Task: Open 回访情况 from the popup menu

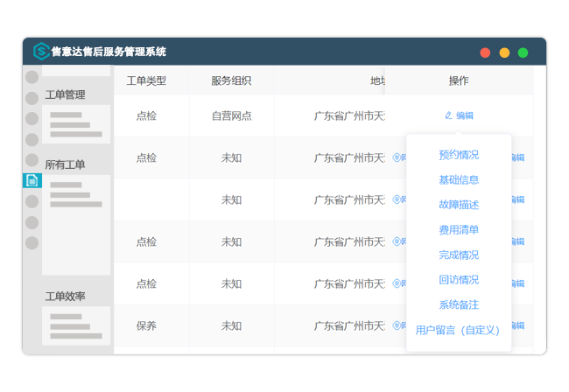Action: pos(459,280)
